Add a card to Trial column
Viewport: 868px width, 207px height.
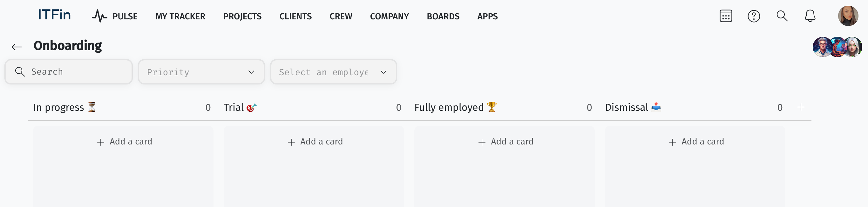[315, 142]
